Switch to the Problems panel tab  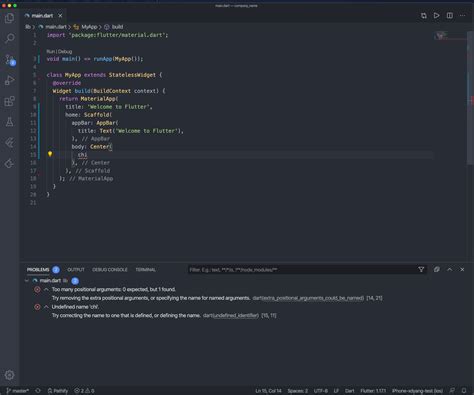[x=38, y=270]
